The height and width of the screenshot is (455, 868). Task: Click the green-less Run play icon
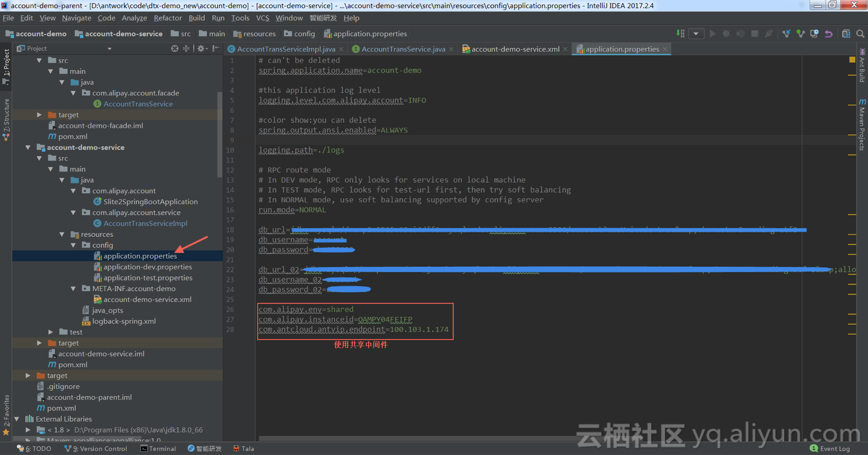(712, 34)
